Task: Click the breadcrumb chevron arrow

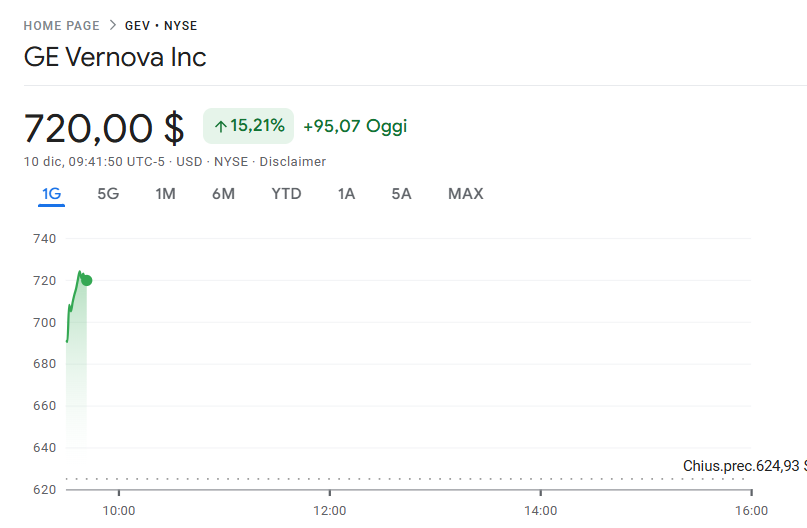Action: 112,26
